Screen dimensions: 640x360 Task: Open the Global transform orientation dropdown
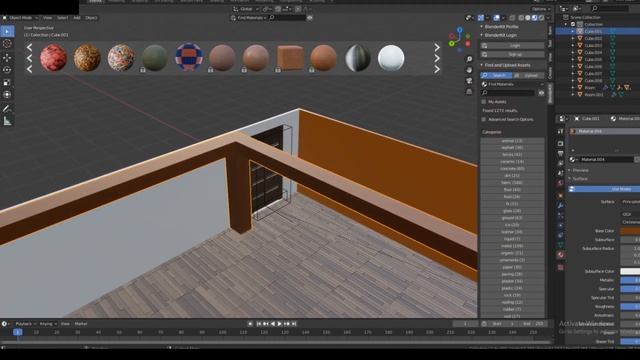pyautogui.click(x=246, y=9)
